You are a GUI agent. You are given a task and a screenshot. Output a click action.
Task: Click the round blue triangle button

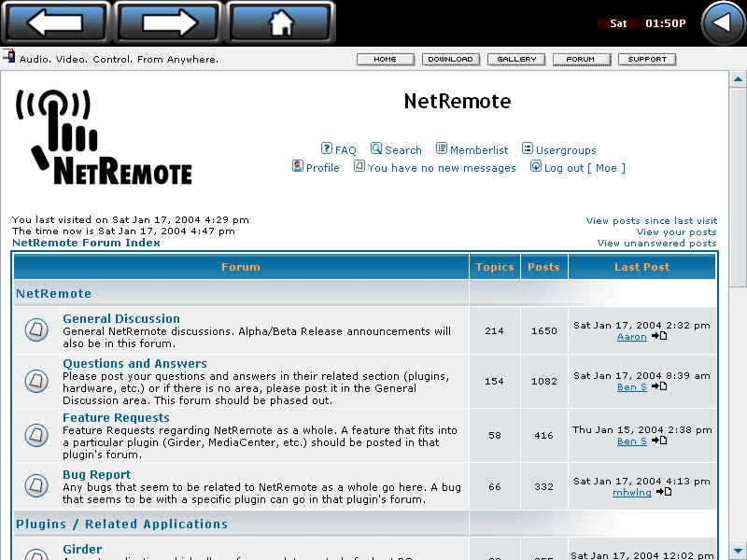722,22
